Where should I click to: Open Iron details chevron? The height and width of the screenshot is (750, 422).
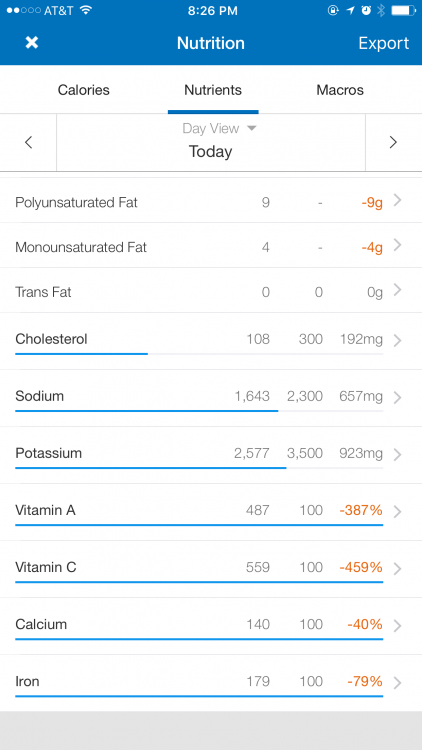coord(397,683)
